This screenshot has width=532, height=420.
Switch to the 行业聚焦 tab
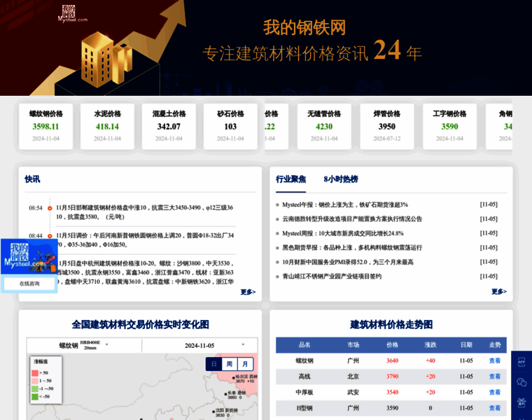click(x=290, y=179)
